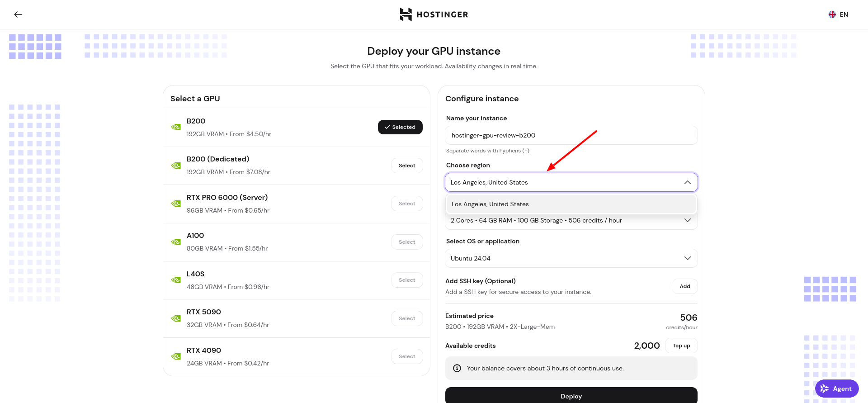868x403 pixels.
Task: Top up available credits
Action: click(681, 346)
